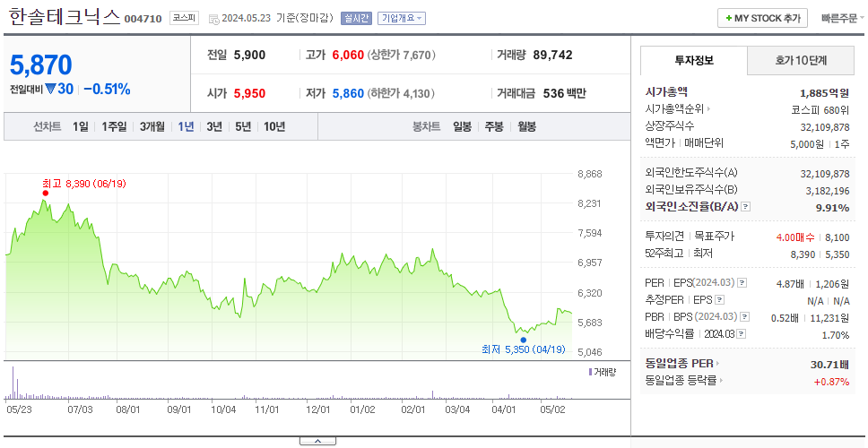The width and height of the screenshot is (868, 448).
Task: Click the current price 5,870
Action: click(x=41, y=65)
